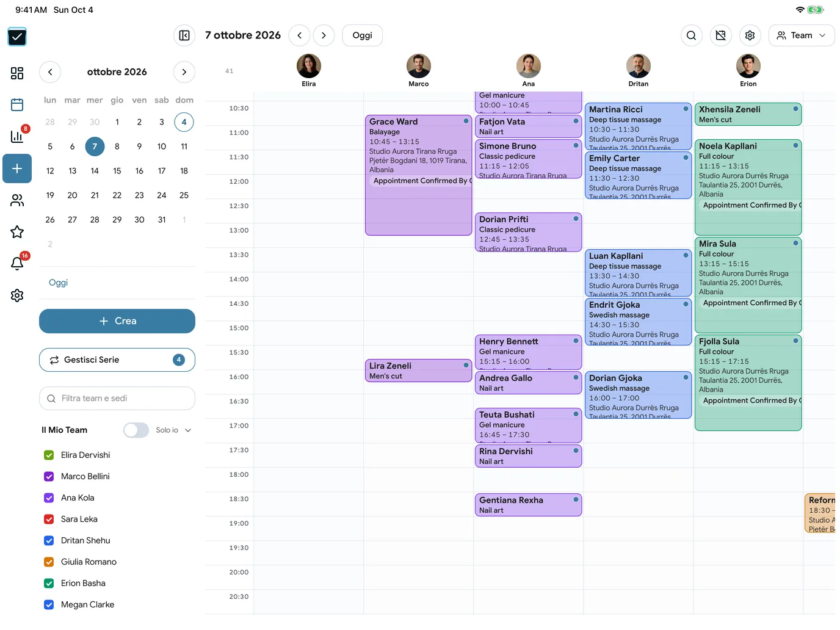The height and width of the screenshot is (630, 840).
Task: Select day 24 in mini calendar
Action: point(162,195)
